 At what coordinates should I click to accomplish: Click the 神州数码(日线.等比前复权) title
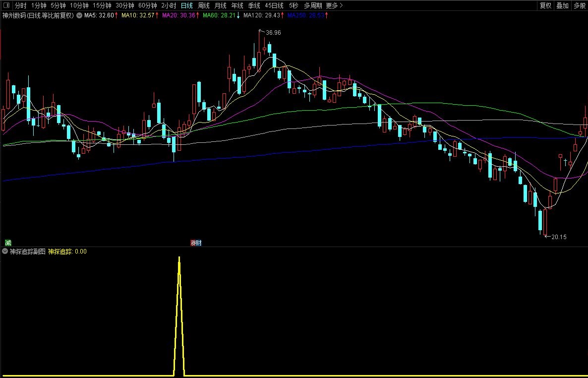38,15
